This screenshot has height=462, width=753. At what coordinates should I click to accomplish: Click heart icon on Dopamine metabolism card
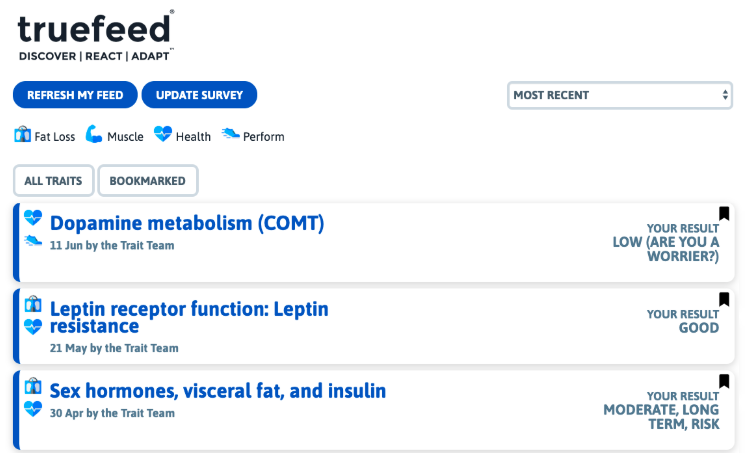click(x=33, y=217)
